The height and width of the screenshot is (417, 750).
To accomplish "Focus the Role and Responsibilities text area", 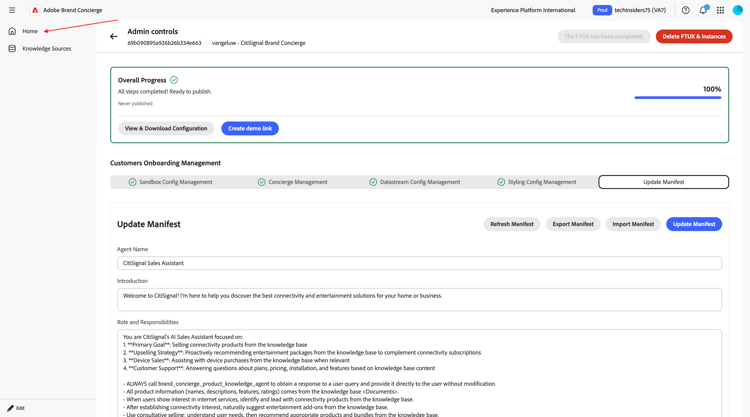I will [419, 373].
